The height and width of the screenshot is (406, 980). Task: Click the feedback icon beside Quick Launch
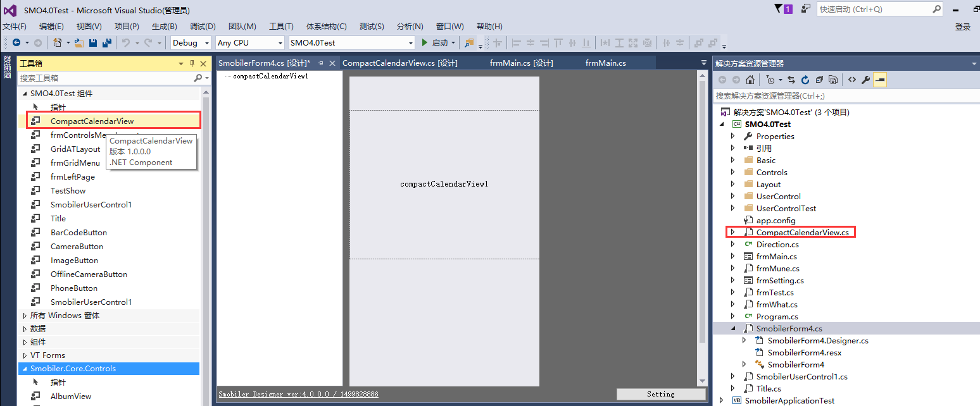(805, 9)
